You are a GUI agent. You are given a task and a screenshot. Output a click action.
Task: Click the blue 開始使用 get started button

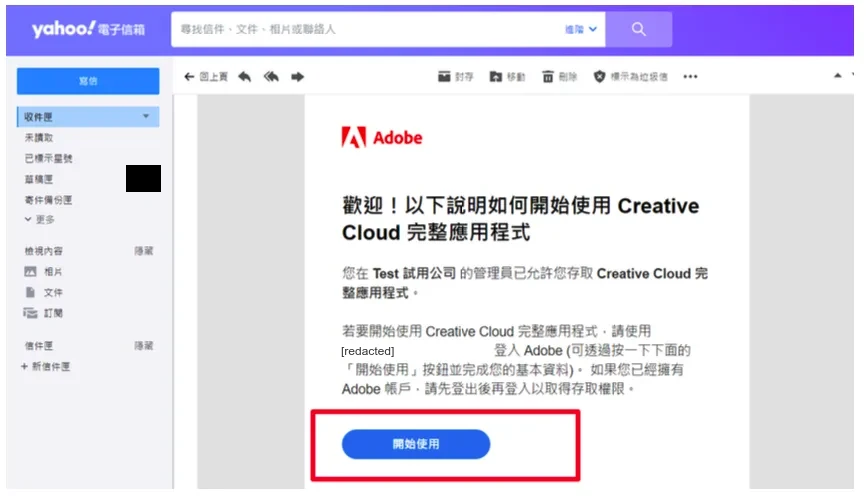pyautogui.click(x=416, y=444)
